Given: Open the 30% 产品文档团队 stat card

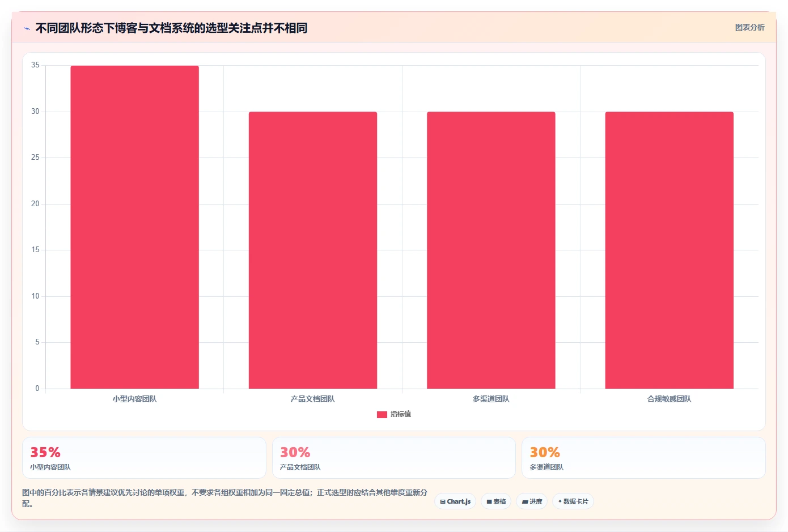Looking at the screenshot, I should click(394, 458).
